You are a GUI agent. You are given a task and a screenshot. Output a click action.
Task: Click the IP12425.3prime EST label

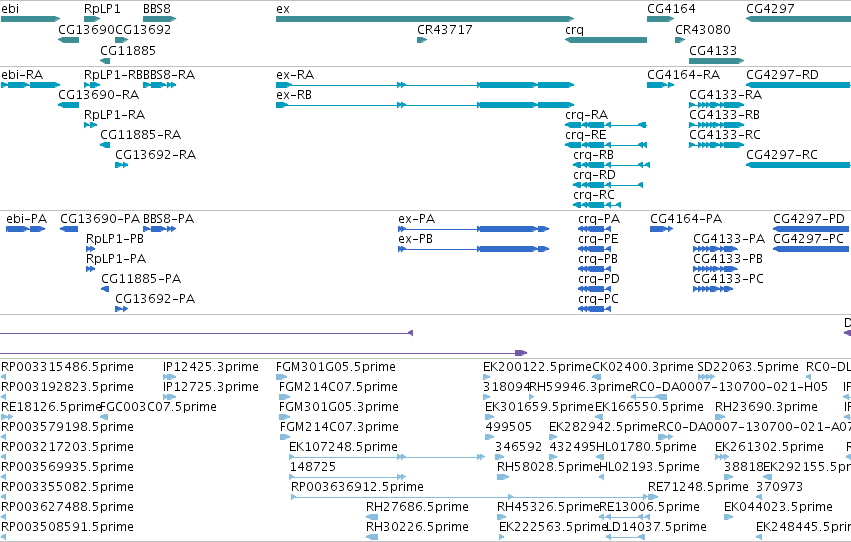[211, 367]
